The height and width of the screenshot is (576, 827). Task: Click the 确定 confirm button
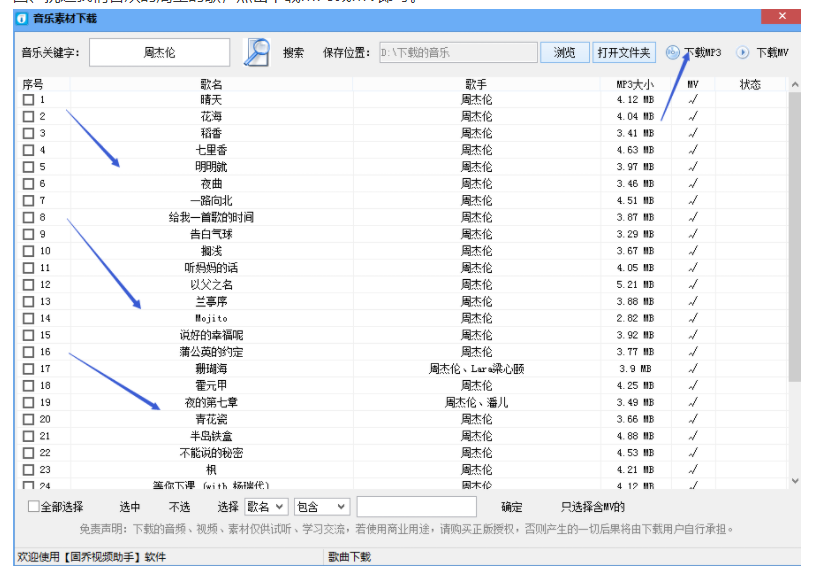[512, 507]
